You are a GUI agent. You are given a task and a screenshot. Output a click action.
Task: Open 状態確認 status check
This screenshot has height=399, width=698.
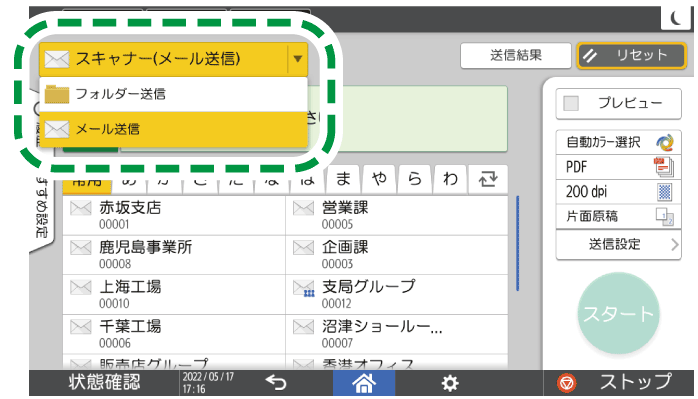tap(105, 383)
